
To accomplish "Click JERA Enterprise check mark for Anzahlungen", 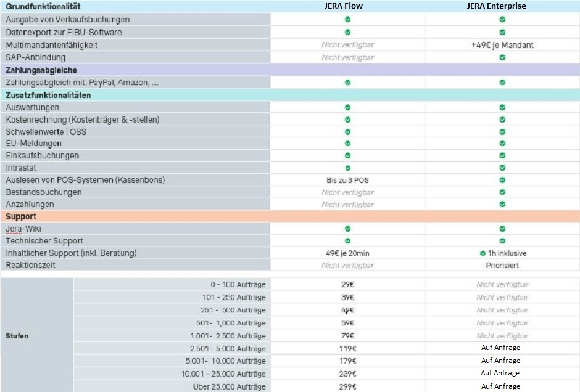I will coord(502,204).
